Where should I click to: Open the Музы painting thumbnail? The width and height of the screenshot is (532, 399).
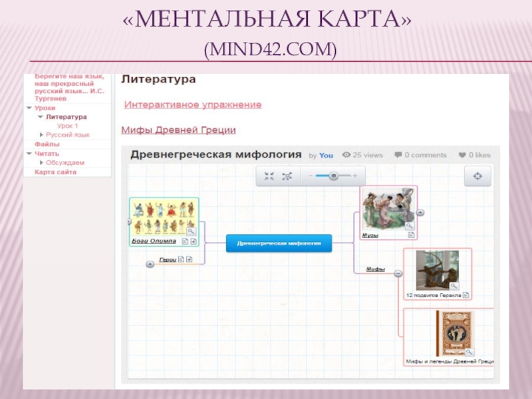click(x=388, y=209)
